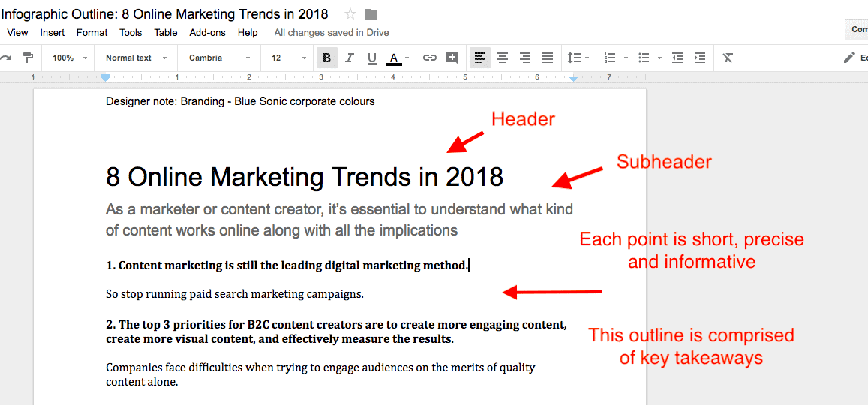Toggle italic formatting
The width and height of the screenshot is (868, 405).
349,58
